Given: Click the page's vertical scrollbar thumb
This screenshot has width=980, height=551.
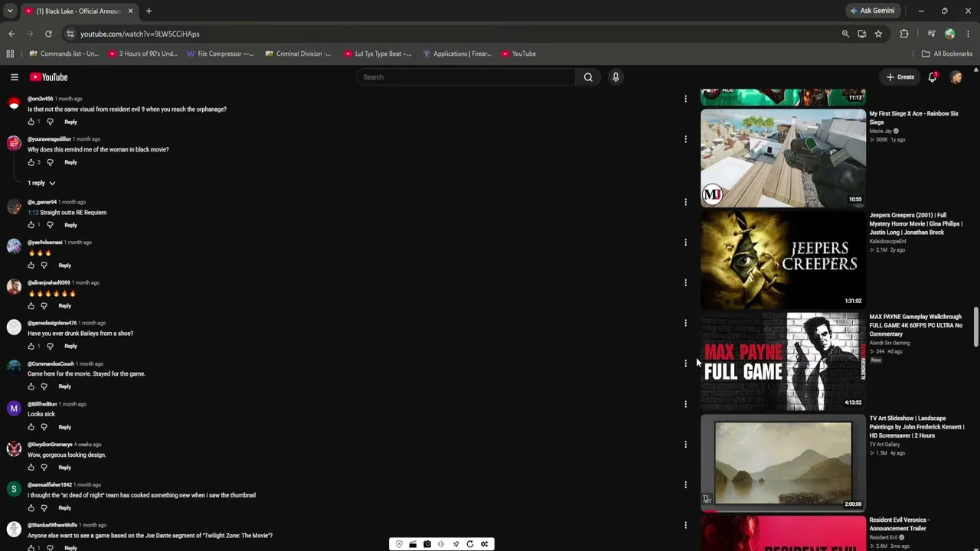Looking at the screenshot, I should click(975, 328).
